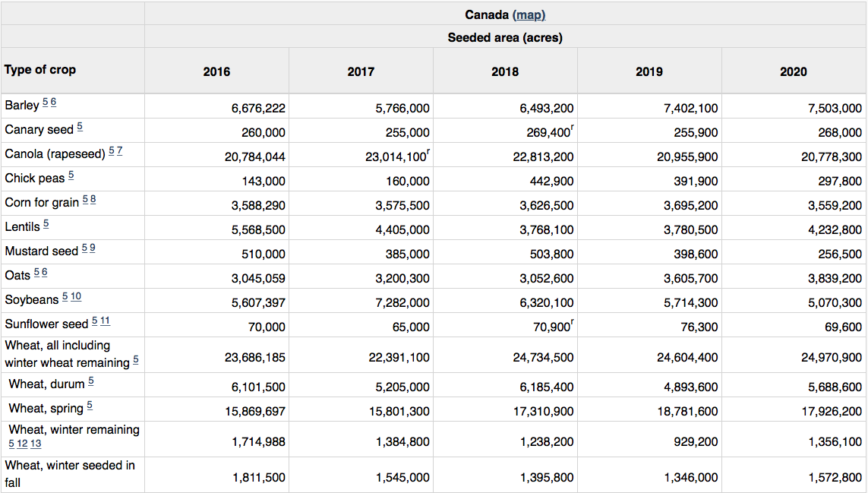The image size is (868, 493).
Task: Select winter seeded 2020 value 1,572,800
Action: click(835, 478)
